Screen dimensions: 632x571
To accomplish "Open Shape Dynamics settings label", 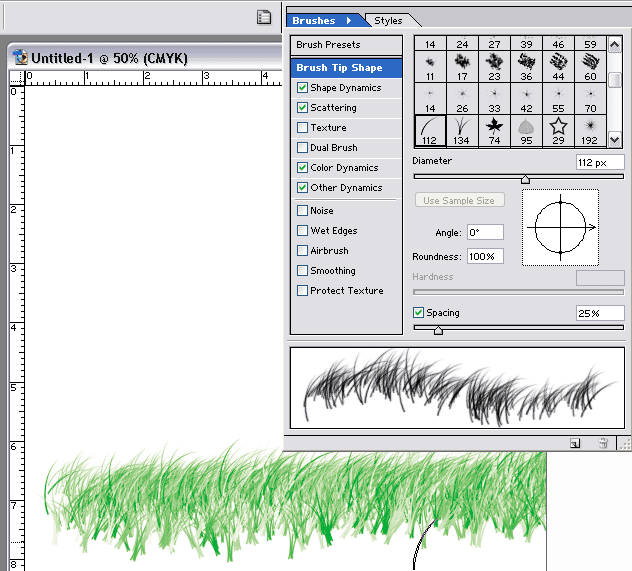I will [x=345, y=88].
